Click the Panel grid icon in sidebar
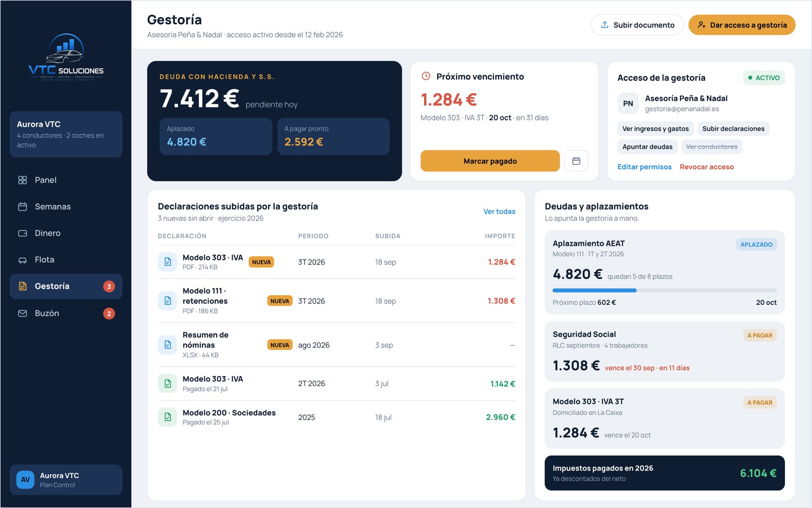Screen dimensions: 812x508 click(x=23, y=180)
